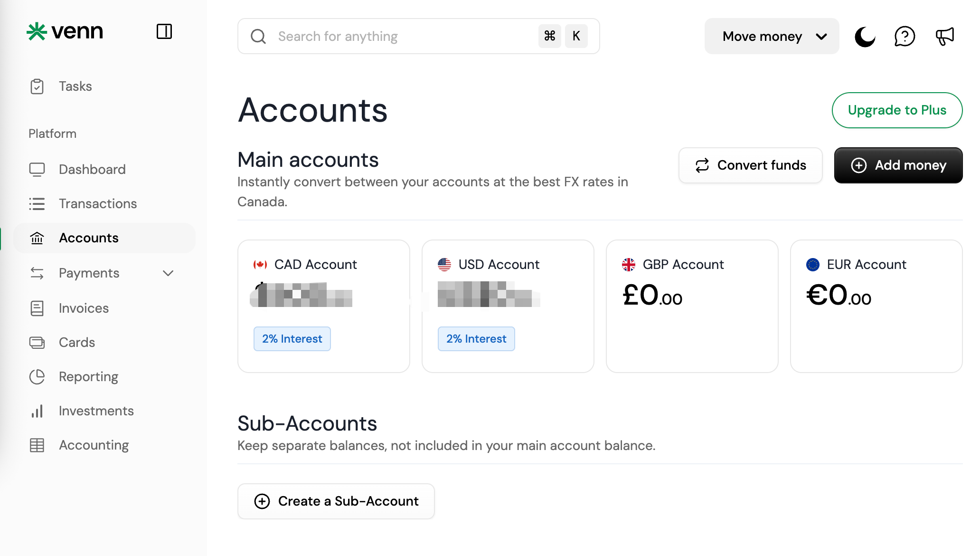Click the Tasks clipboard icon
This screenshot has height=556, width=980.
pyautogui.click(x=37, y=86)
